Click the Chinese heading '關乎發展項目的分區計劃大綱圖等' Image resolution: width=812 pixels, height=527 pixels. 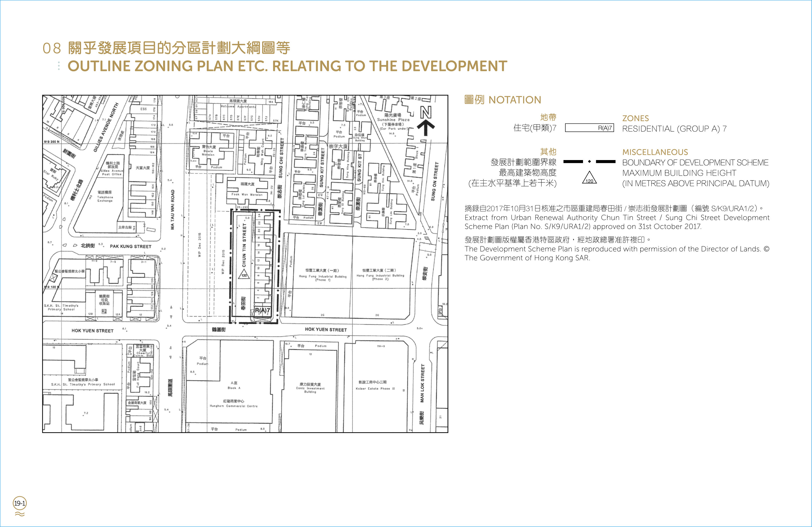pyautogui.click(x=179, y=48)
